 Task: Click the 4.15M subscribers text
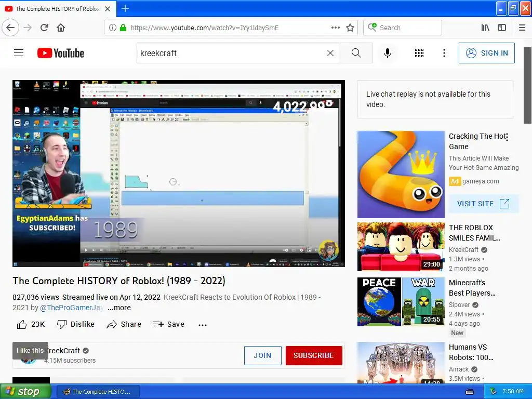(x=70, y=361)
